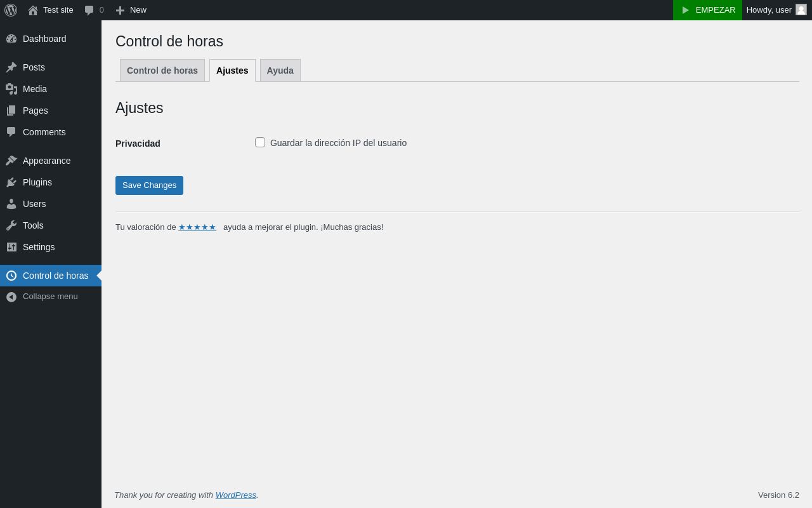
Task: Click the Version 6.2 footer text
Action: tap(778, 495)
